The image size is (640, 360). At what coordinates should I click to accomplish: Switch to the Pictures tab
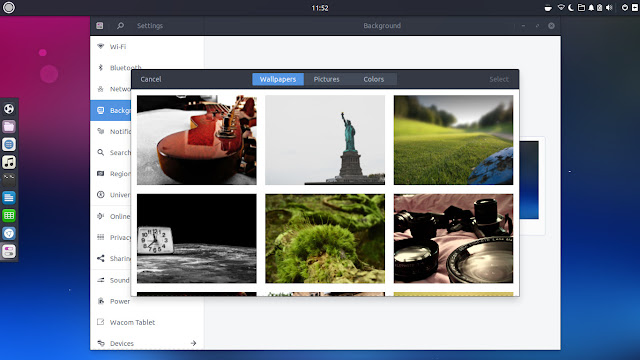click(327, 79)
